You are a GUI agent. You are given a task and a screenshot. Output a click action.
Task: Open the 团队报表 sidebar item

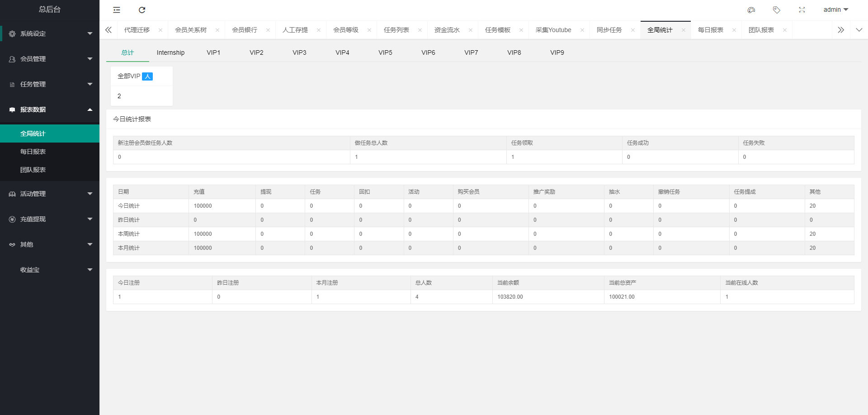[x=33, y=170]
